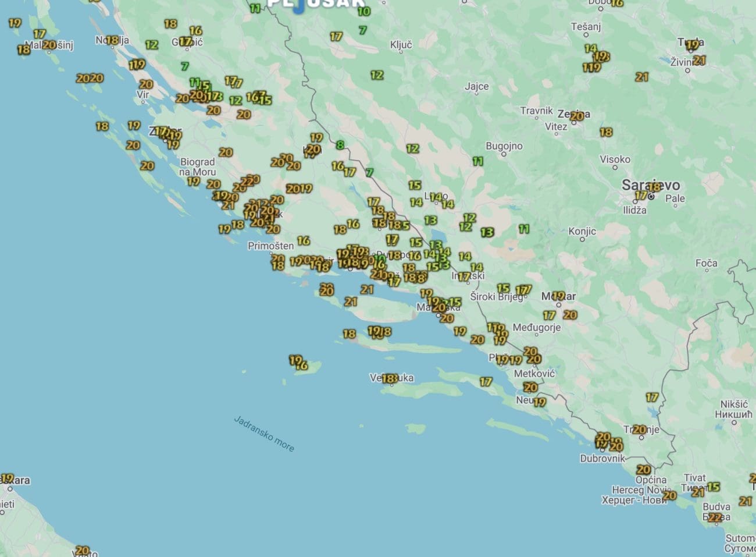This screenshot has height=557, width=756.
Task: Select the Međugorje town label
Action: 536,328
